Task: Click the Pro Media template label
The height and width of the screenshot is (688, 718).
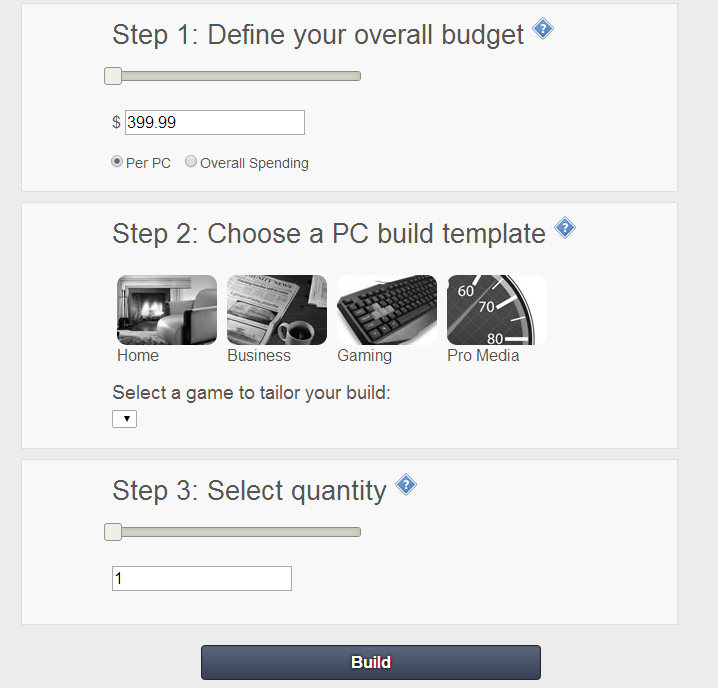Action: [x=483, y=356]
